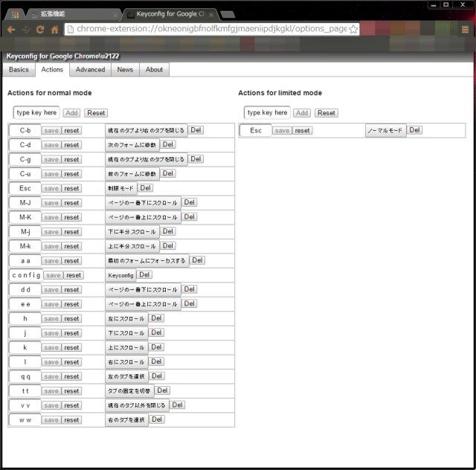This screenshot has width=476, height=470.
Task: Open action dropdown for a a row
Action: click(x=147, y=261)
